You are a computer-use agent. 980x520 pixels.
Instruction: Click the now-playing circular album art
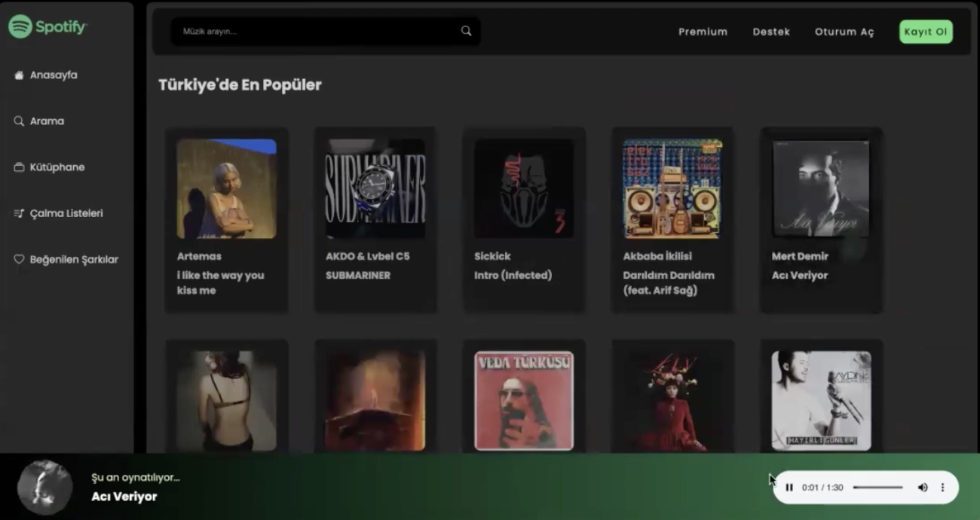pyautogui.click(x=45, y=488)
